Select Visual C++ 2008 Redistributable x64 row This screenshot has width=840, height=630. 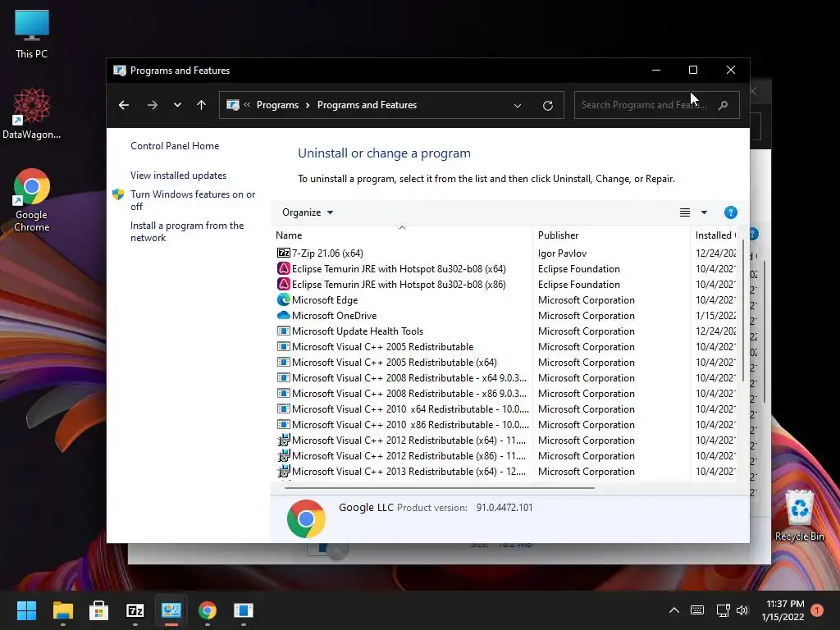505,377
